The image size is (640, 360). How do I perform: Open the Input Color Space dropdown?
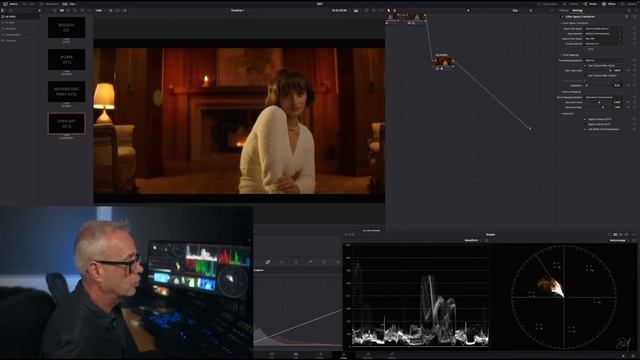[603, 29]
